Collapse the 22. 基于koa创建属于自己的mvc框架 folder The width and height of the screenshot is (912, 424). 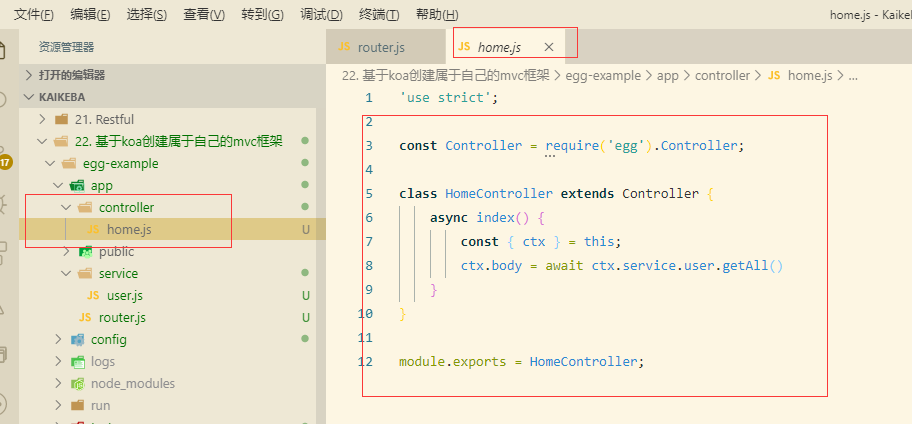click(x=42, y=141)
